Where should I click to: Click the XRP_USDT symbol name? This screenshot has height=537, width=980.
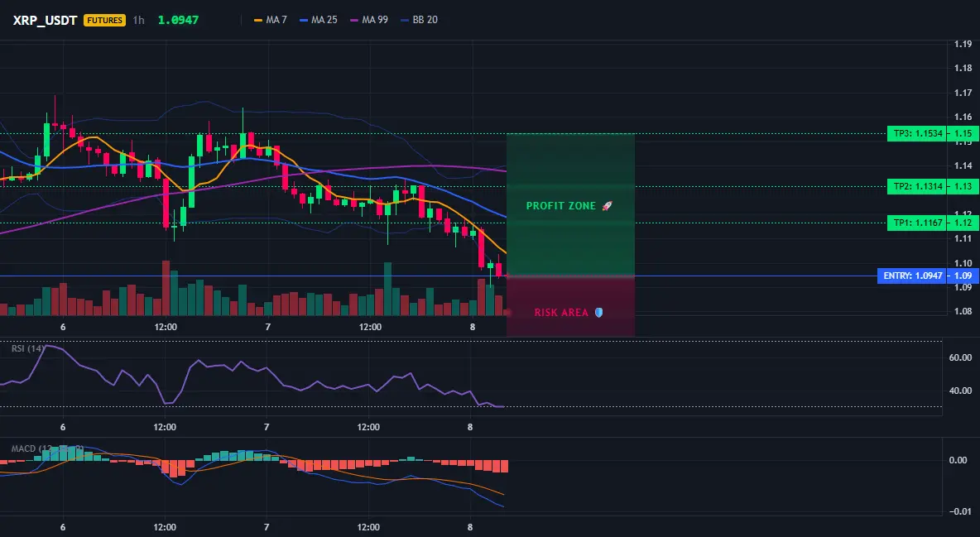point(45,20)
